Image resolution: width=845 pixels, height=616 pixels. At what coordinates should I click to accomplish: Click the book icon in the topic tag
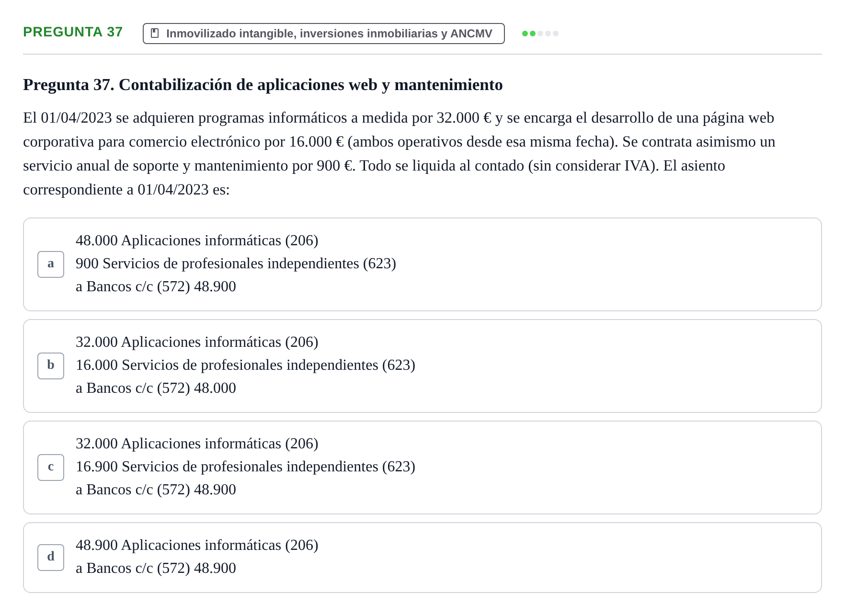155,34
